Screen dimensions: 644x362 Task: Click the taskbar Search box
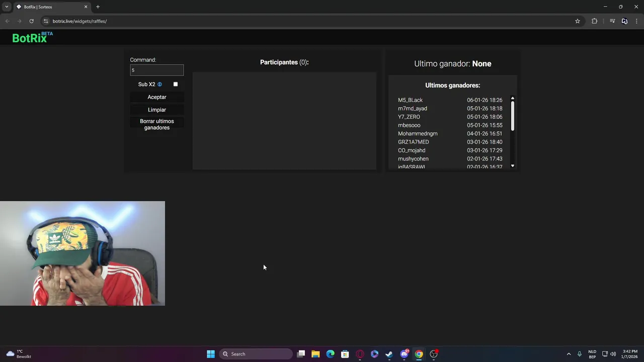tap(256, 354)
